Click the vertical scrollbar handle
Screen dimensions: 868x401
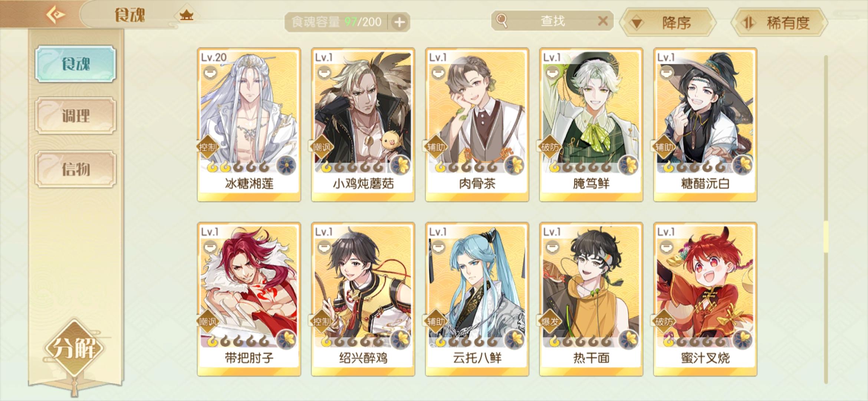pos(826,237)
